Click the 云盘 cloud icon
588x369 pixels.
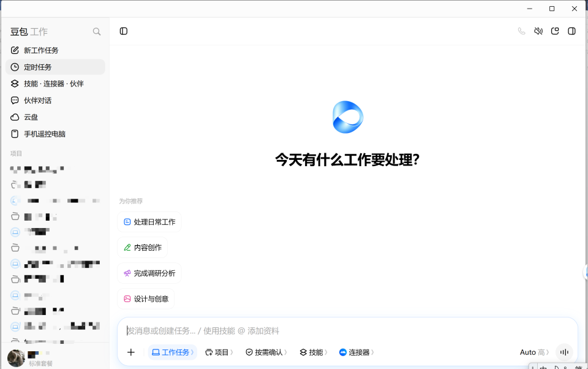[15, 117]
